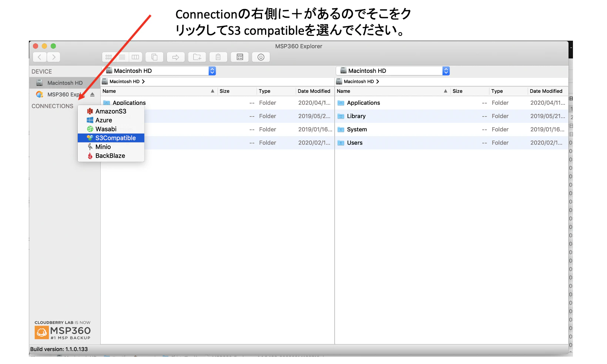Select Macintosh HD in the sidebar
The width and height of the screenshot is (607, 364).
point(65,83)
